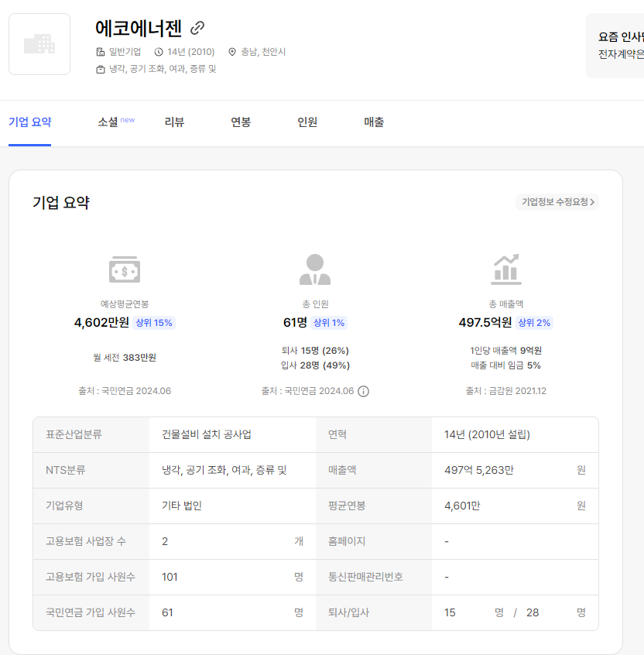Click the info icon next to 국민연금 2024.06
This screenshot has width=644, height=655.
point(363,392)
